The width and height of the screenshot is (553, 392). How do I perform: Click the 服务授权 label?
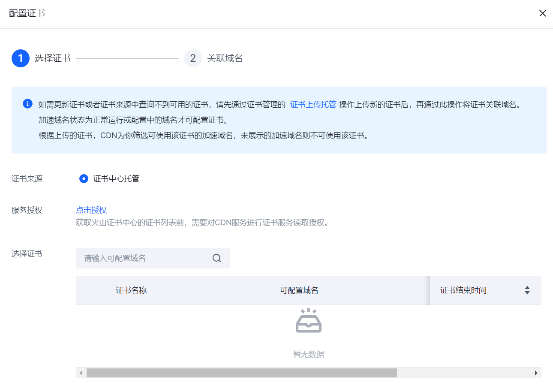pos(27,210)
